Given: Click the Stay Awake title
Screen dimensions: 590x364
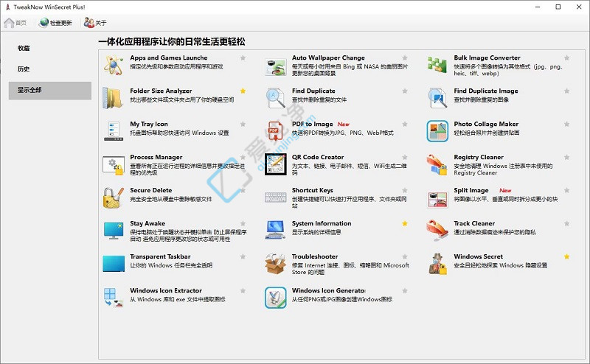Looking at the screenshot, I should 147,223.
